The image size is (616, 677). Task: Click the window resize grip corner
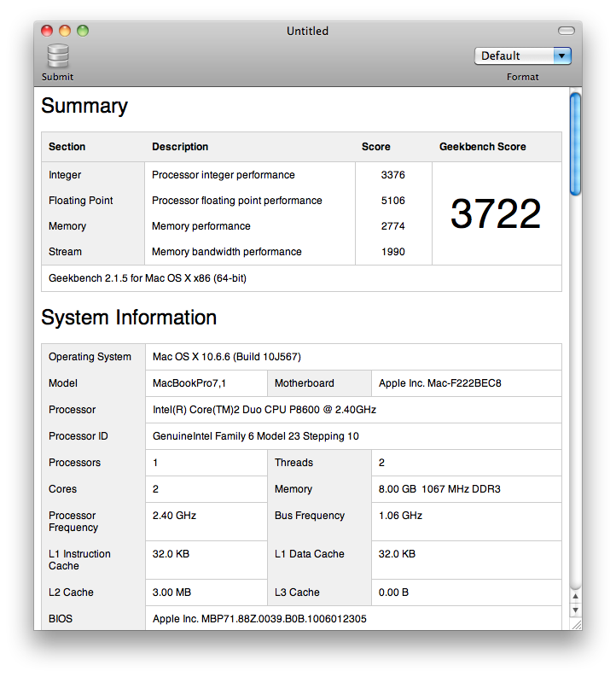tap(576, 624)
